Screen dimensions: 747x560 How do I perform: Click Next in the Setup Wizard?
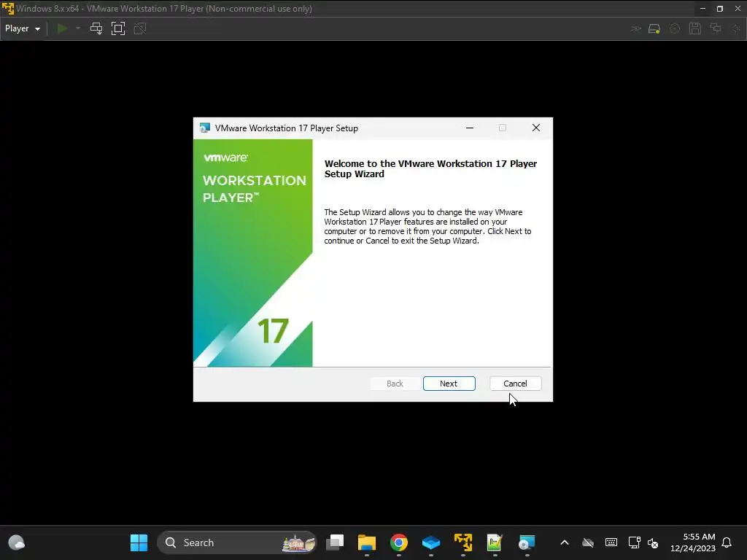(x=449, y=384)
